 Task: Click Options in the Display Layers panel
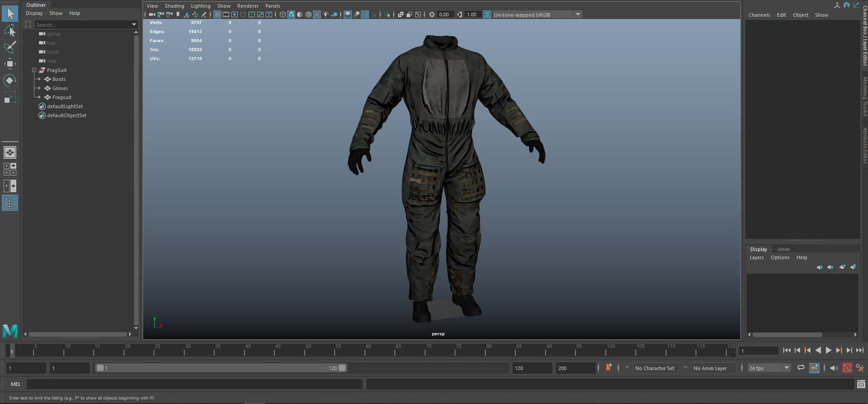780,257
